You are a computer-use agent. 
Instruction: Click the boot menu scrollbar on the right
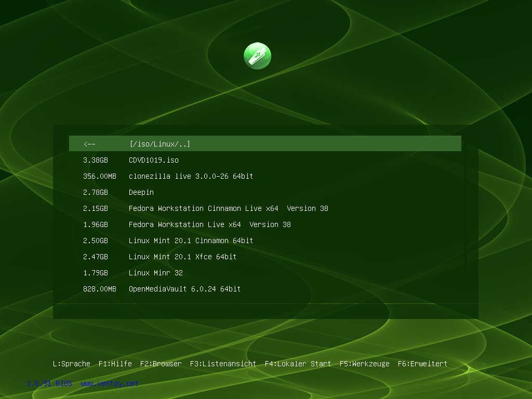[x=466, y=208]
